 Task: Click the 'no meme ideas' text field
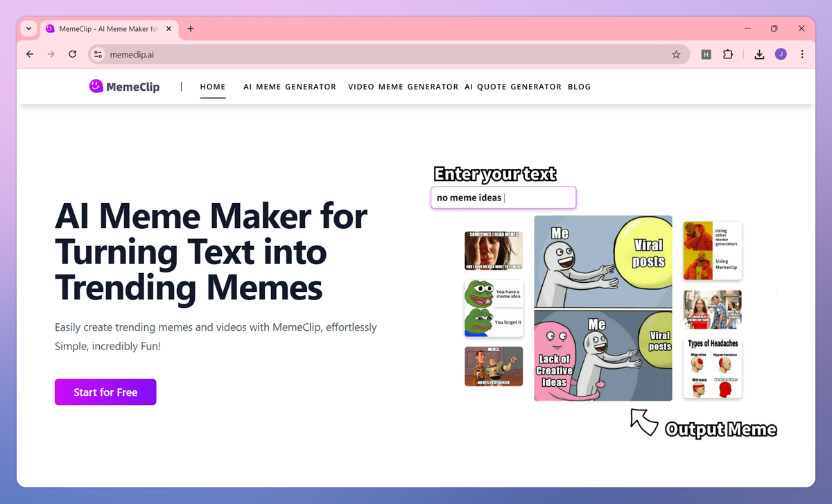pos(503,198)
